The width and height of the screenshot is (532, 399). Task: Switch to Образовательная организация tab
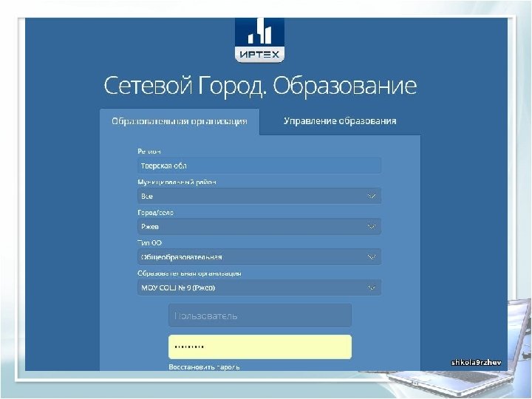(x=180, y=121)
